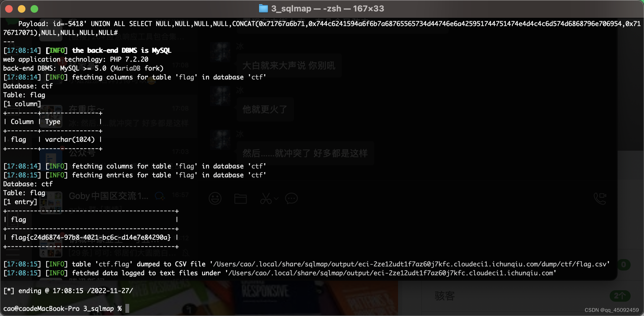Click the file transfer folder icon
This screenshot has width=644, height=316.
(241, 198)
